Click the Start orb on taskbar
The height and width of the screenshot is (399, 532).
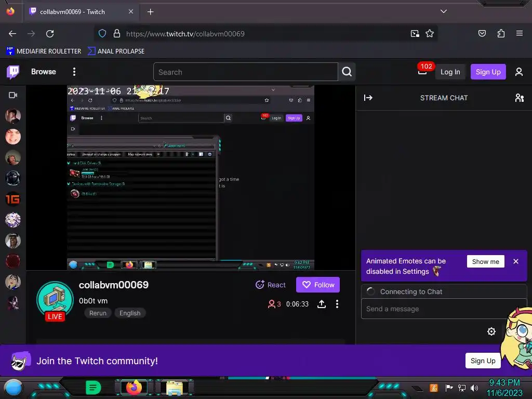click(x=13, y=388)
